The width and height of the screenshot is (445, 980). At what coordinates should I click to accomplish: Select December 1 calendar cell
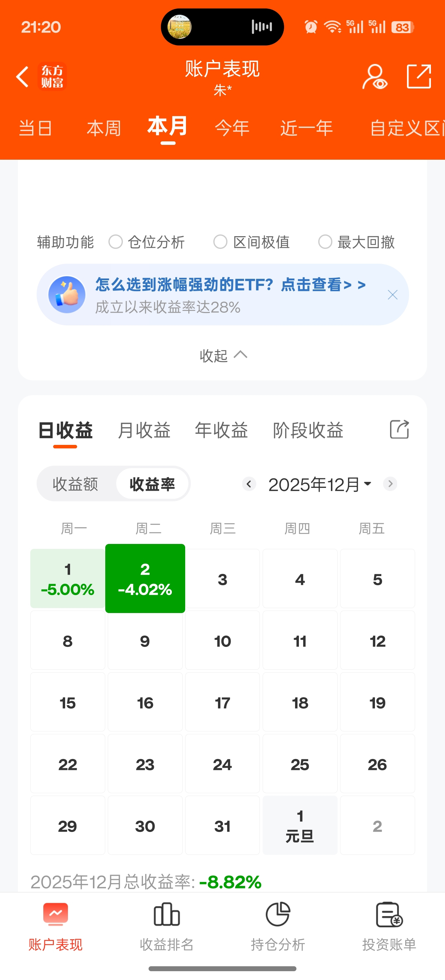68,578
